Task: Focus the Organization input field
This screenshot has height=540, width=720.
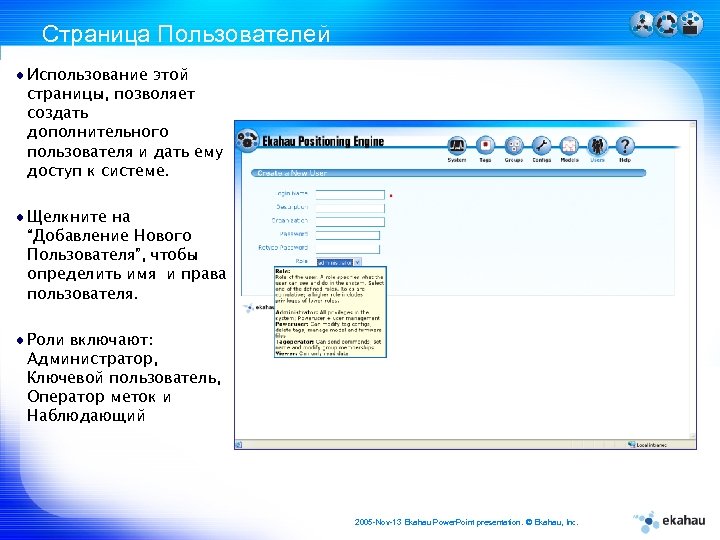Action: tap(350, 222)
